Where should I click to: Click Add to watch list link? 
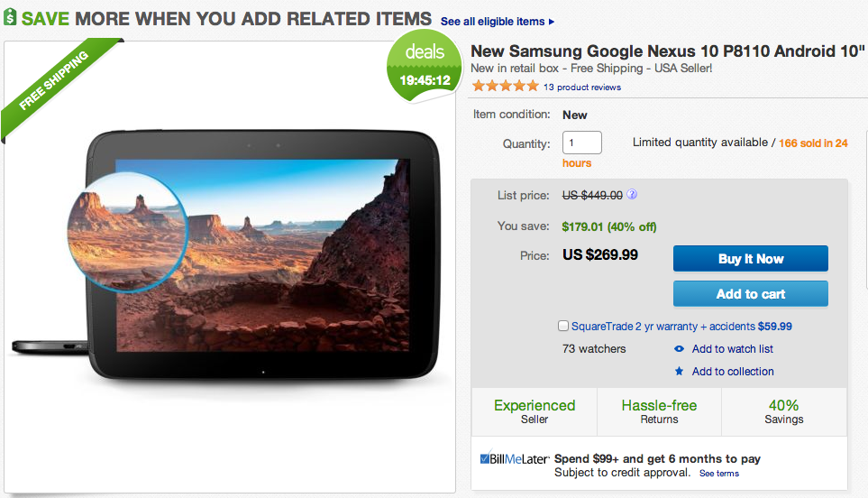[732, 349]
